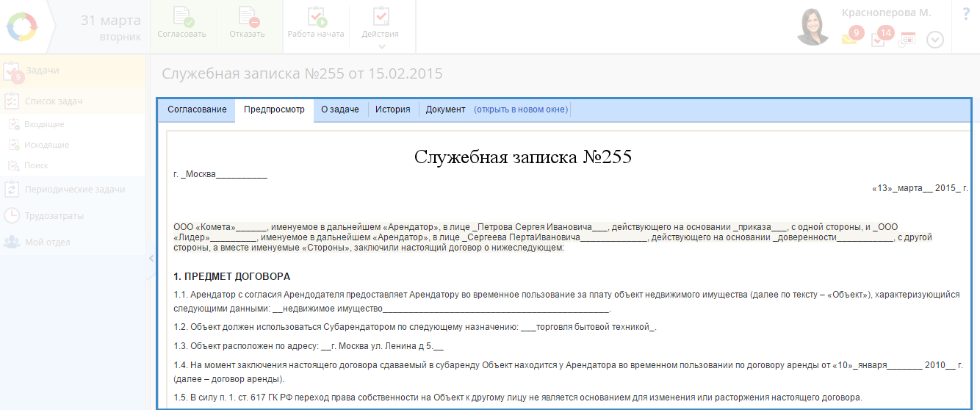The image size is (980, 410).
Task: Open Трудозатраты clock icon section
Action: [12, 216]
